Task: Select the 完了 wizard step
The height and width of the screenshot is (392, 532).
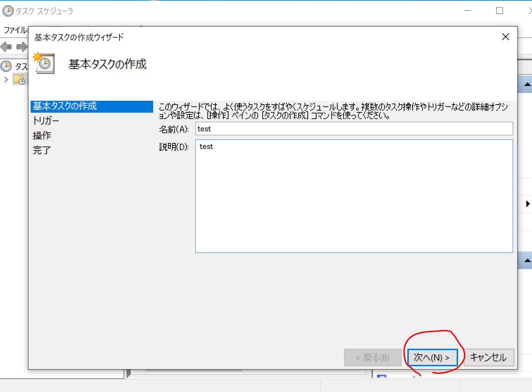Action: 42,150
